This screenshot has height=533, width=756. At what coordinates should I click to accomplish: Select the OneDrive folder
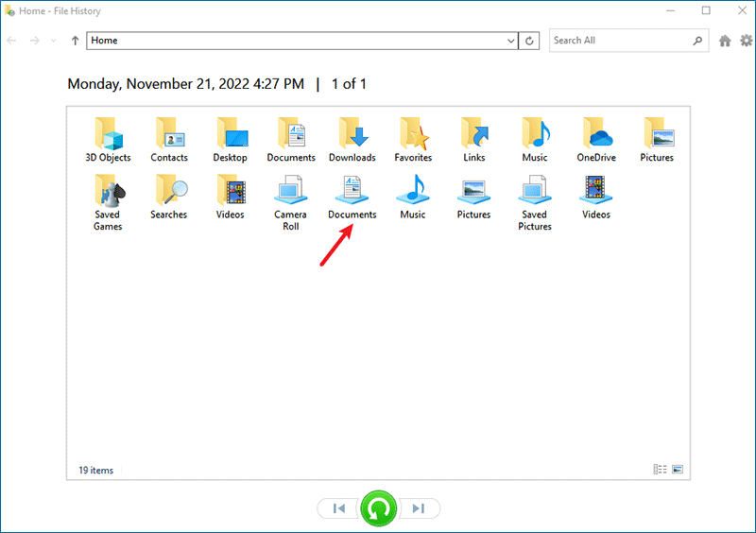[596, 140]
